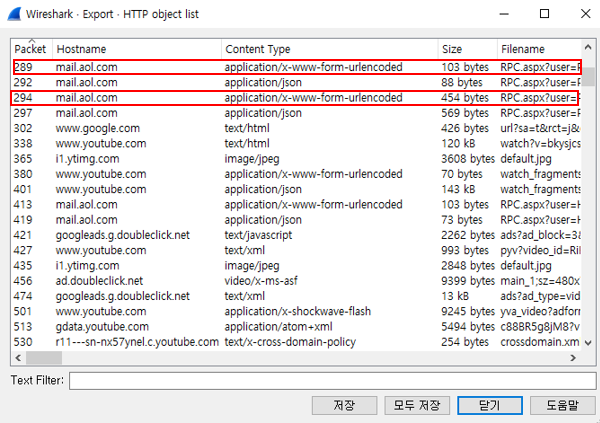Close the window with the title bar X
This screenshot has height=423, width=600.
585,14
